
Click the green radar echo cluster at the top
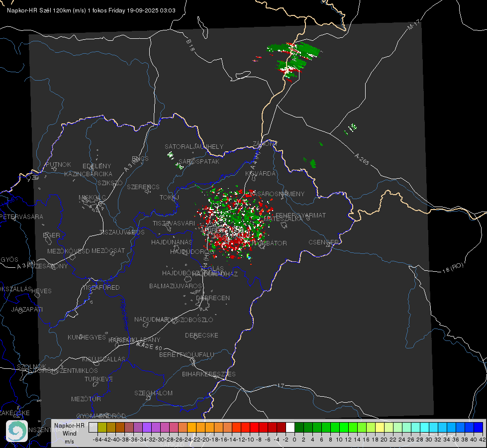click(x=293, y=59)
